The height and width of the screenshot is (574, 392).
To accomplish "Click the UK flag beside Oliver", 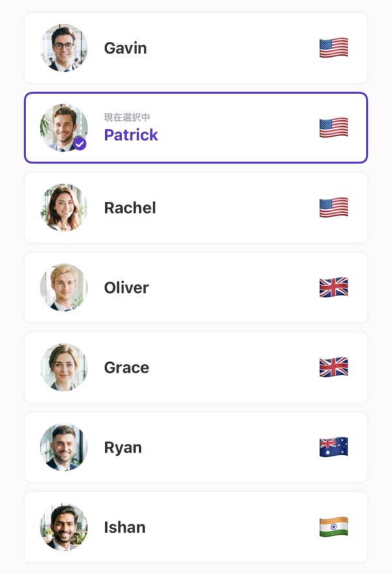I will point(333,287).
